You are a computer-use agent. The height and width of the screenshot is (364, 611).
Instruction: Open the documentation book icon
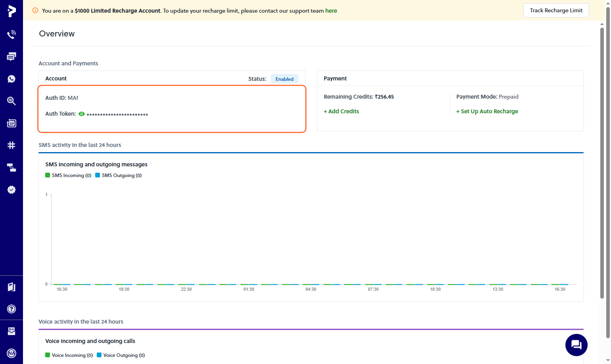pyautogui.click(x=11, y=287)
